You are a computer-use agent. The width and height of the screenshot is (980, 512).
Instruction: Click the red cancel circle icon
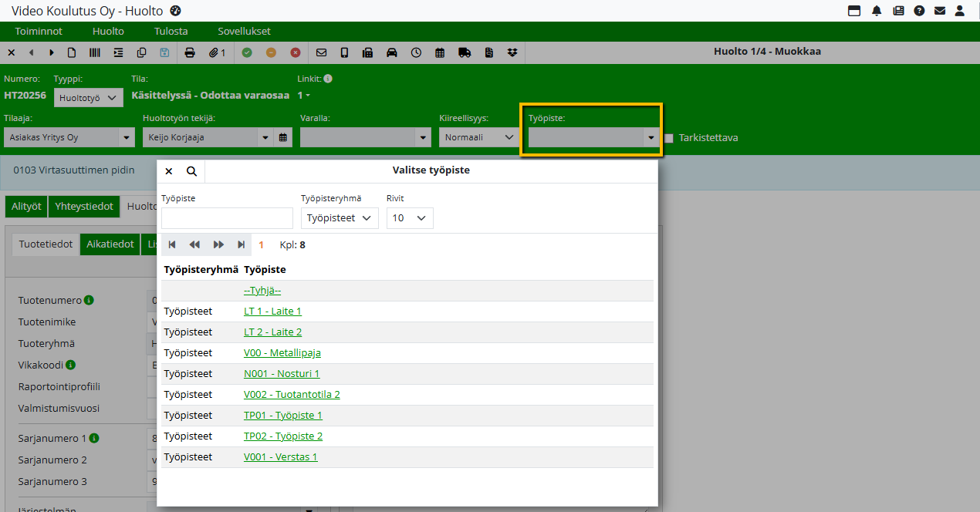coord(295,52)
